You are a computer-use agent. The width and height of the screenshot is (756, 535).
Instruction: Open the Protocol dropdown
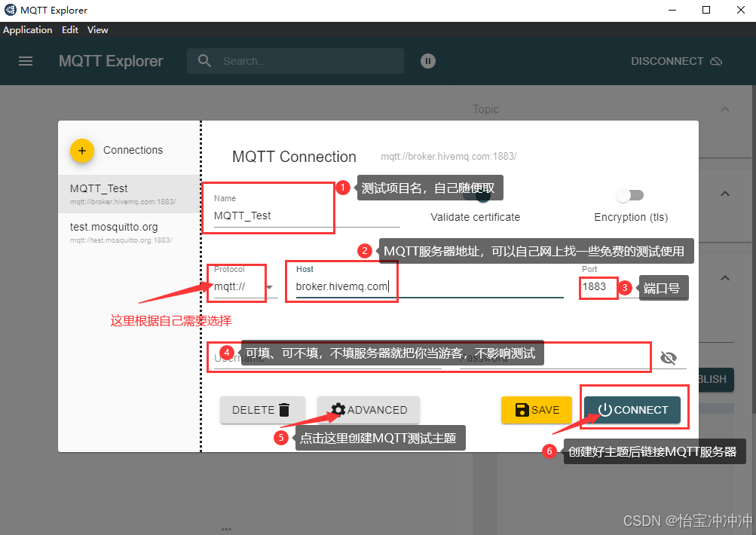pyautogui.click(x=246, y=287)
